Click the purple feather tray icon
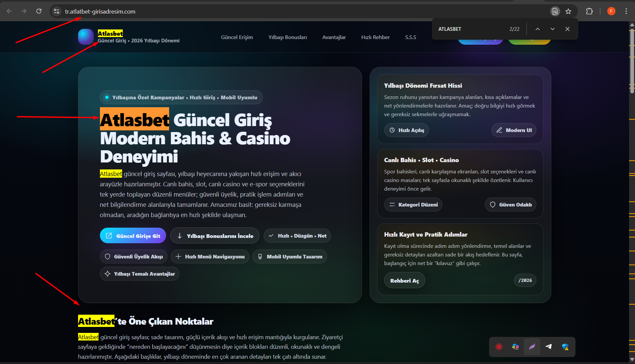The height and width of the screenshot is (364, 635). click(532, 347)
